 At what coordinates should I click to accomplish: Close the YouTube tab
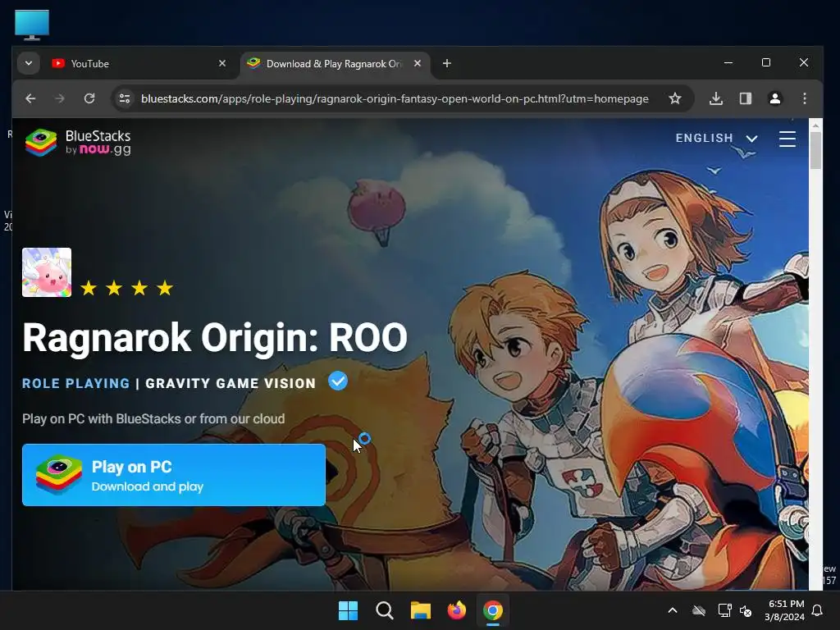click(222, 63)
